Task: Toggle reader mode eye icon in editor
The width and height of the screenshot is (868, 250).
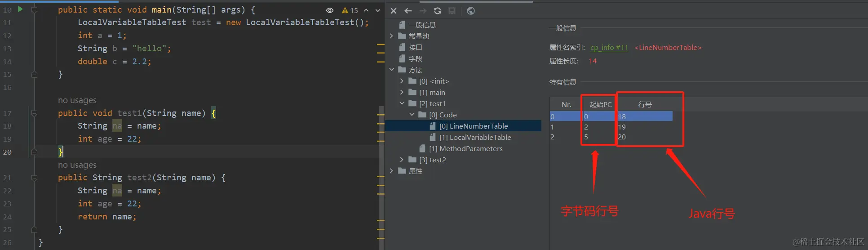Action: click(x=330, y=10)
